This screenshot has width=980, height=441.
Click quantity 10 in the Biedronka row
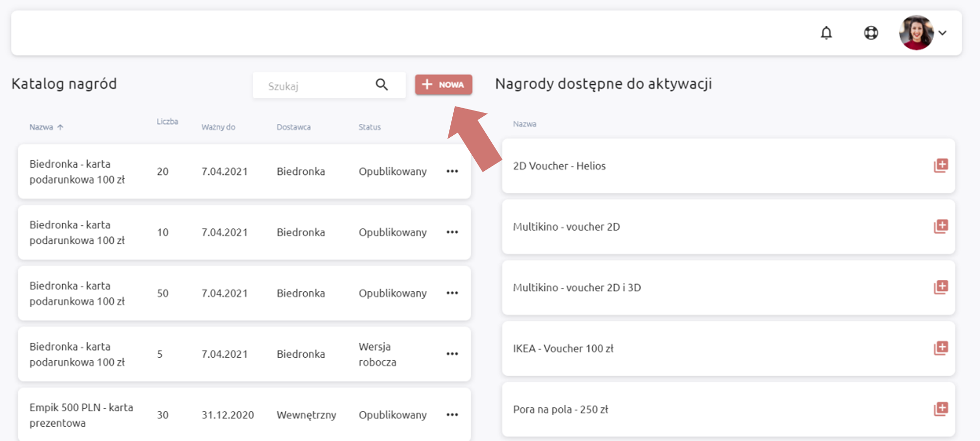click(x=163, y=233)
